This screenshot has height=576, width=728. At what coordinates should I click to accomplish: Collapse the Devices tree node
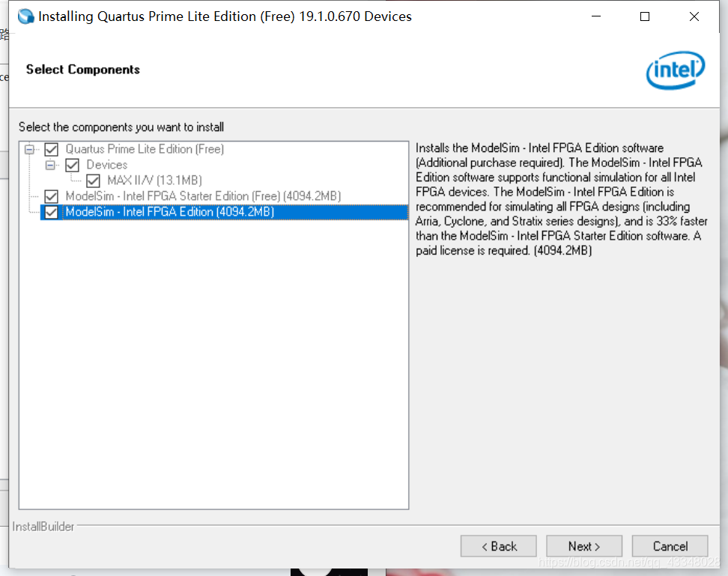pos(51,166)
